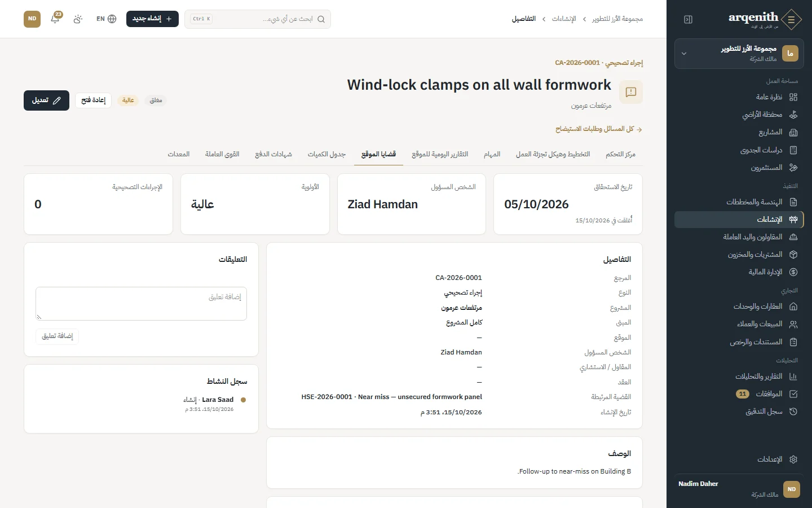The height and width of the screenshot is (508, 812).
Task: Click the issue comment icon beside title
Action: coord(631,92)
